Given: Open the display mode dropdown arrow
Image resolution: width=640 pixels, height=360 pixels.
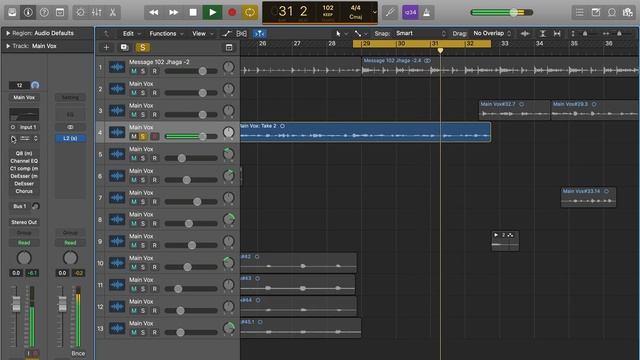Looking at the screenshot, I should click(375, 12).
